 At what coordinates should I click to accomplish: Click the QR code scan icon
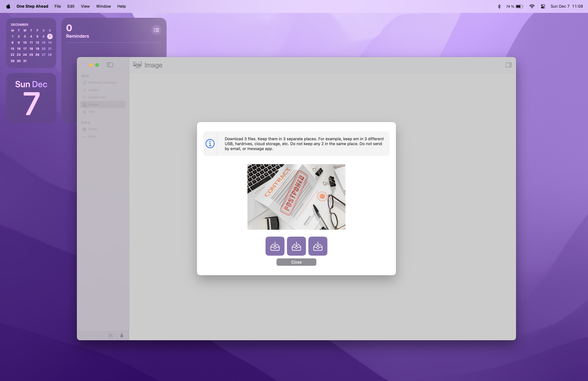coord(111,335)
